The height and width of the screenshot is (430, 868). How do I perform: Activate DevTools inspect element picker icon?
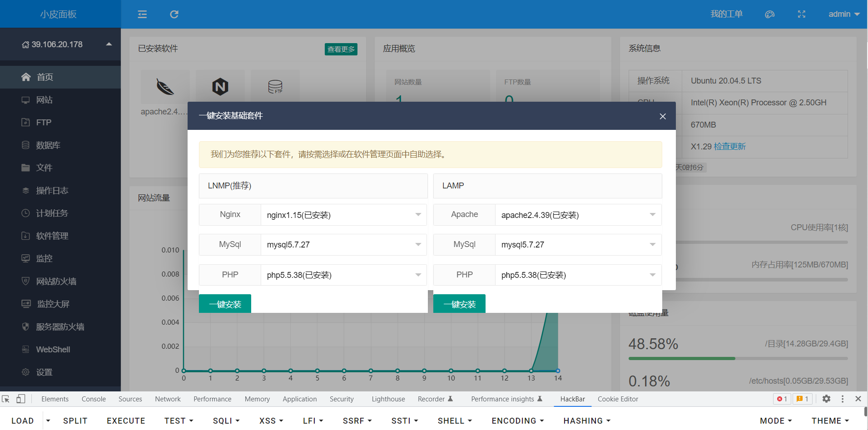click(6, 399)
